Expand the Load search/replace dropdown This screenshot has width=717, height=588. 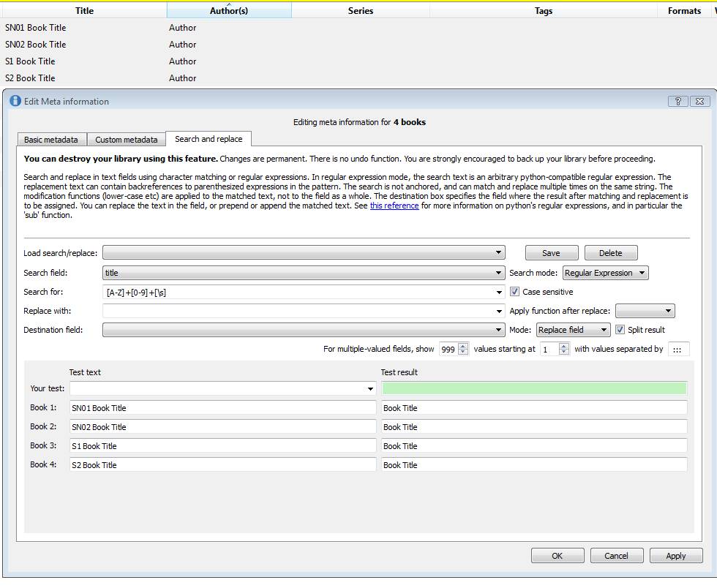click(304, 253)
